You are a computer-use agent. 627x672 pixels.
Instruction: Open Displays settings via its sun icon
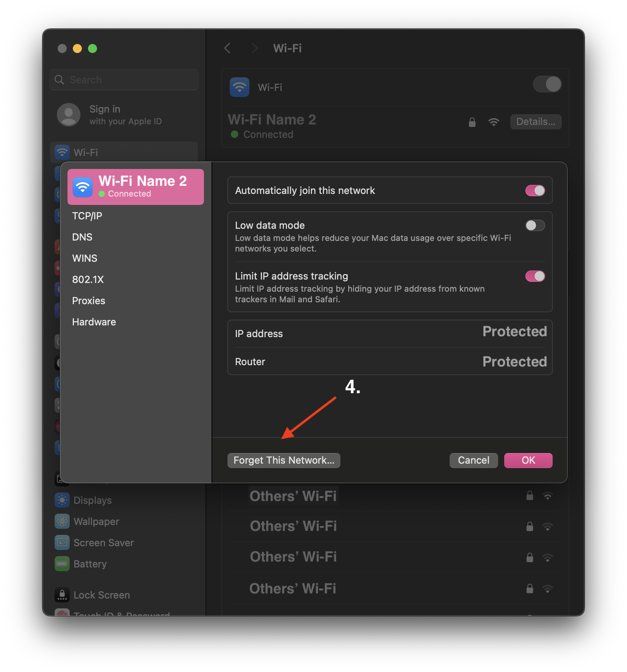point(62,500)
